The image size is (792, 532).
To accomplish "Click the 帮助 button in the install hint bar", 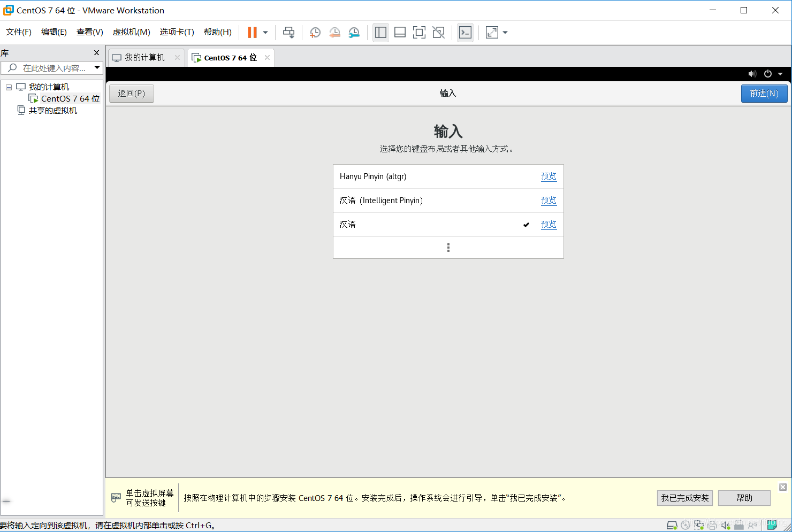I will coord(744,498).
